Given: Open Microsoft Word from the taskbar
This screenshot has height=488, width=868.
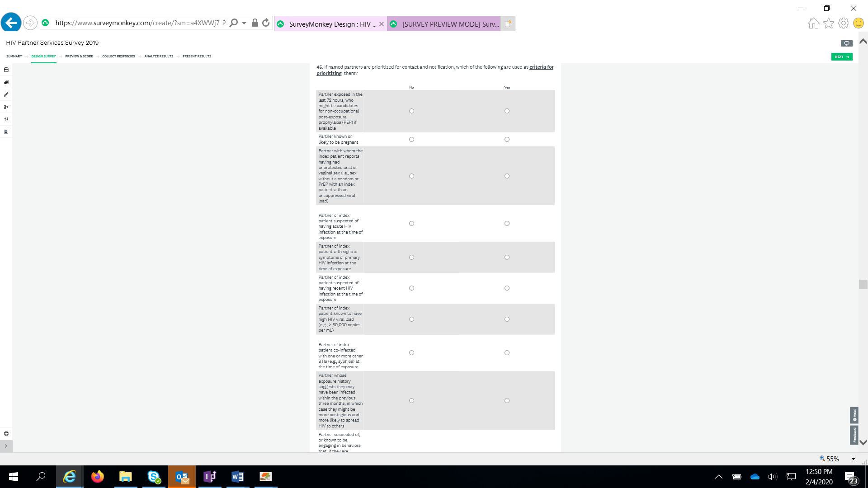Looking at the screenshot, I should tap(237, 477).
